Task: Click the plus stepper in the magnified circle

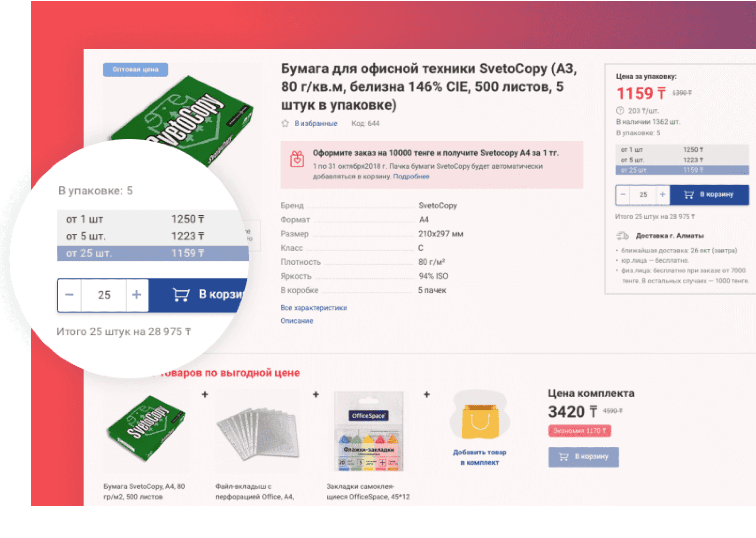Action: [x=137, y=295]
